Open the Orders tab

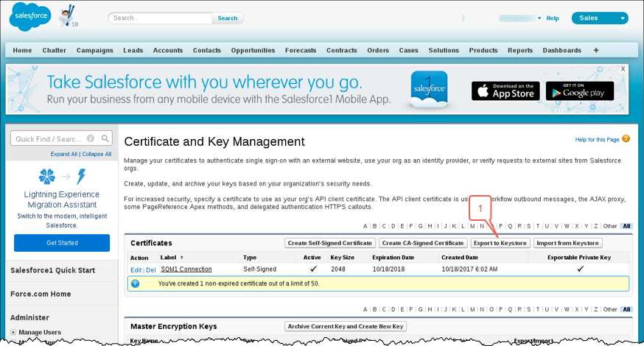point(378,50)
